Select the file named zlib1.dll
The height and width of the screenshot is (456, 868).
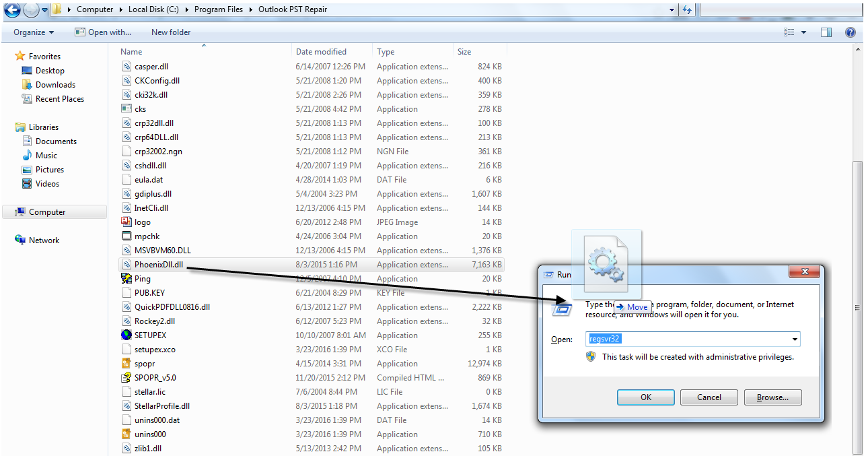click(x=148, y=449)
